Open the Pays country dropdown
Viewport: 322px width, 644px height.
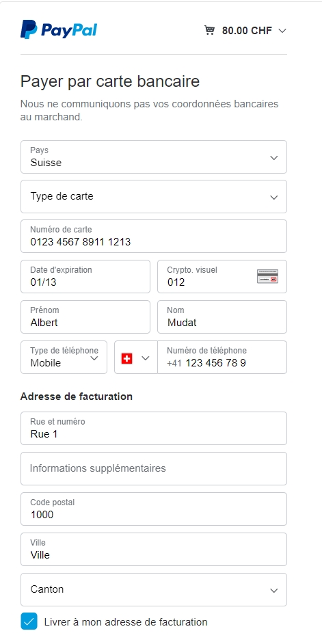pyautogui.click(x=154, y=157)
